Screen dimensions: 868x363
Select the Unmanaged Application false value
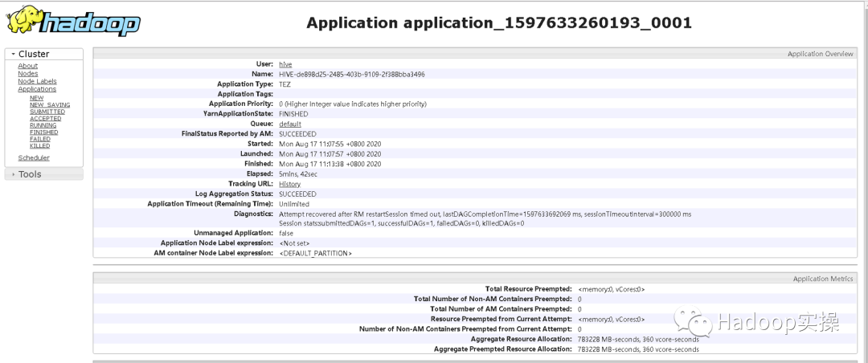point(286,233)
